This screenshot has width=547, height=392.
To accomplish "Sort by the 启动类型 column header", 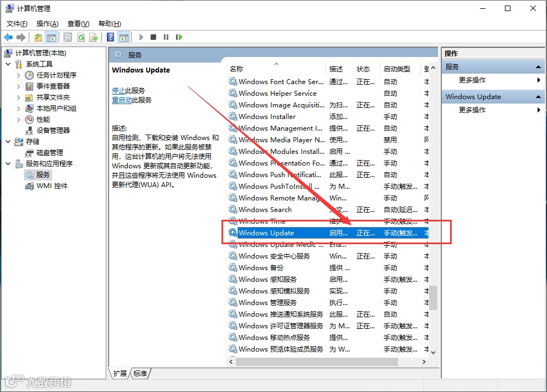I will pyautogui.click(x=400, y=69).
